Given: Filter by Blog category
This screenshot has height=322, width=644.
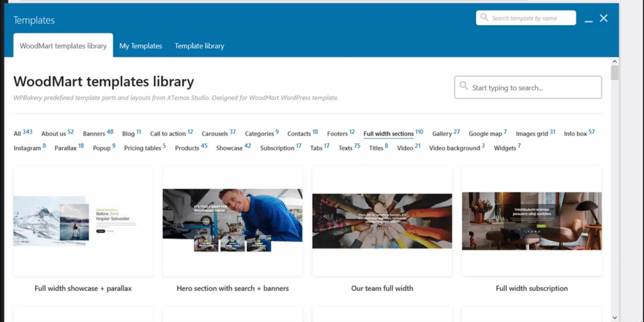Looking at the screenshot, I should pos(131,133).
